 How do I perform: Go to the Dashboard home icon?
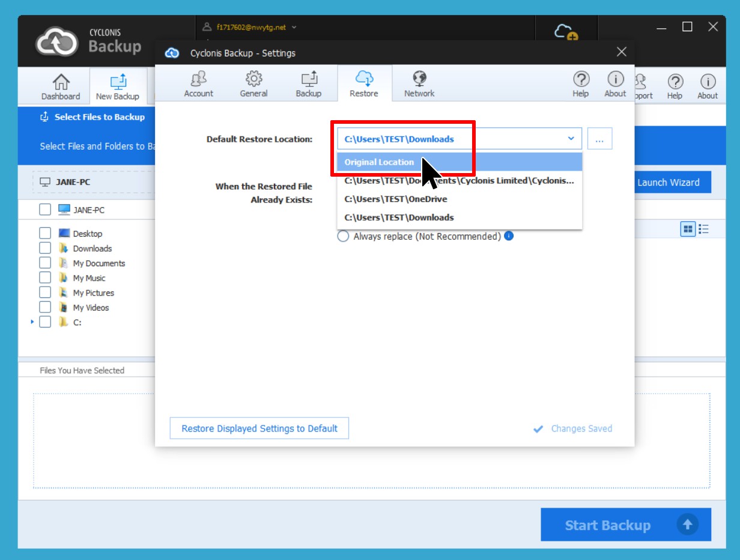(61, 87)
